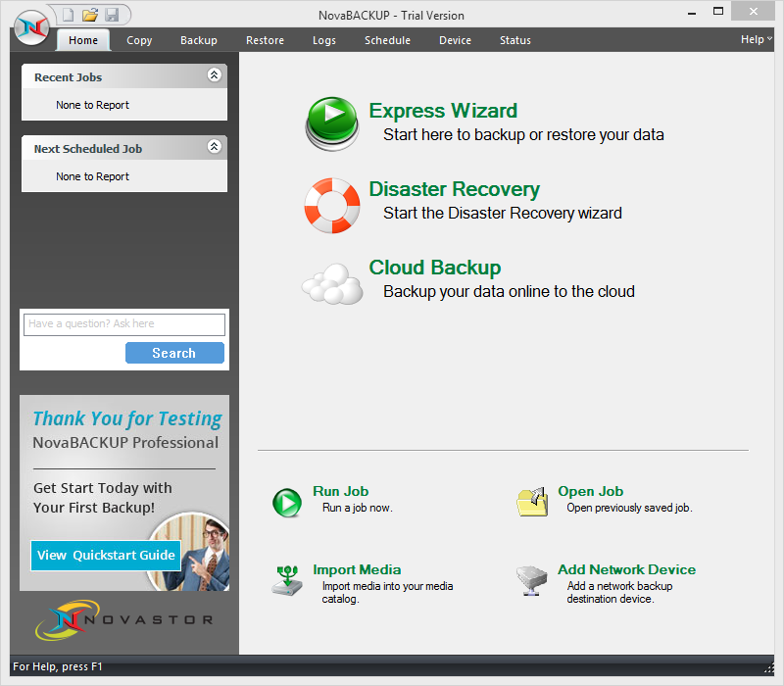
Task: Collapse the Next Scheduled Job panel
Action: [215, 147]
